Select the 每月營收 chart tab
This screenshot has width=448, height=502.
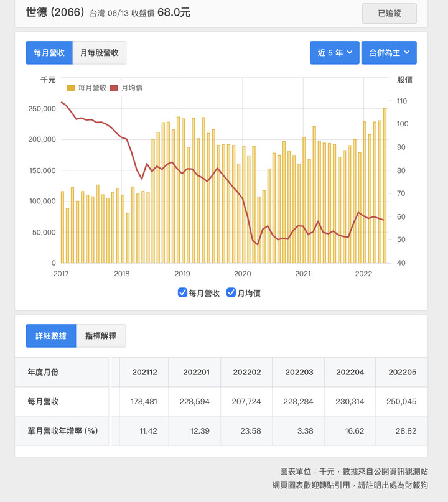[49, 53]
